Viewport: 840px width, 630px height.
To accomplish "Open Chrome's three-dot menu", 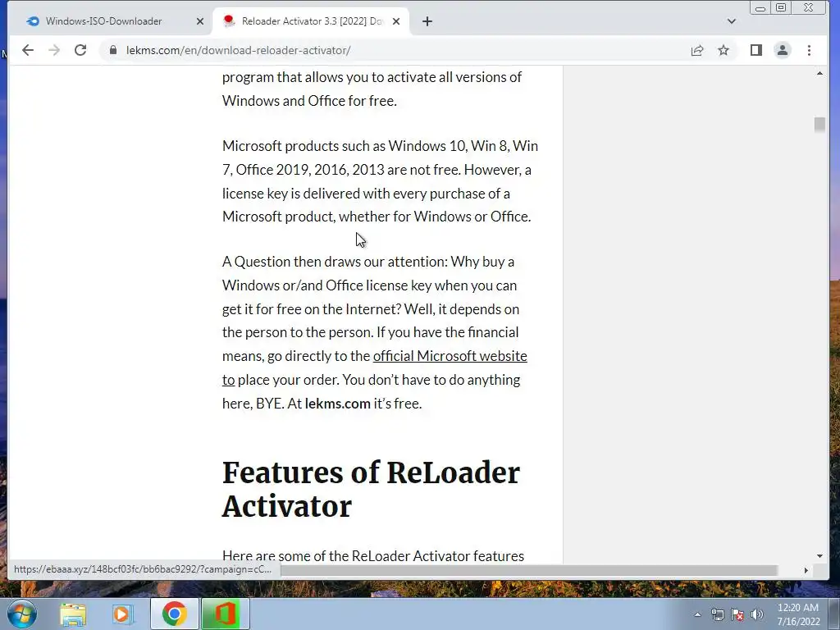I will click(809, 50).
